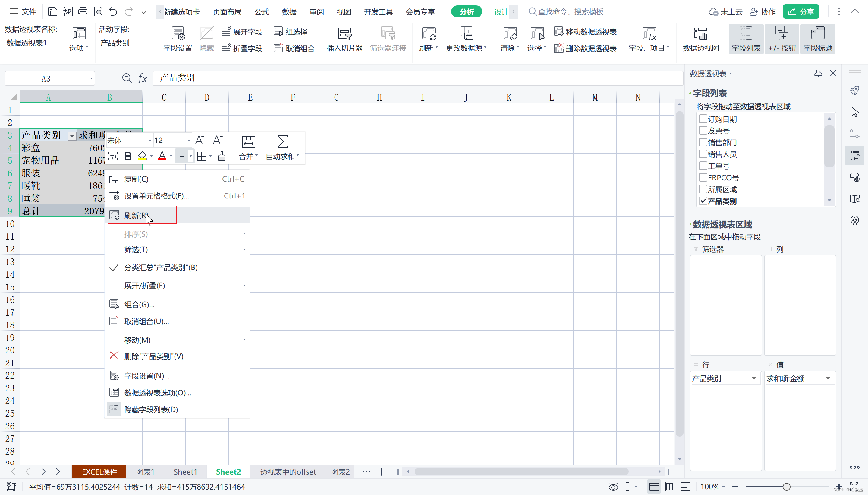Click Delete PivotTable (删除数据透视表)
The image size is (868, 495).
pos(585,48)
